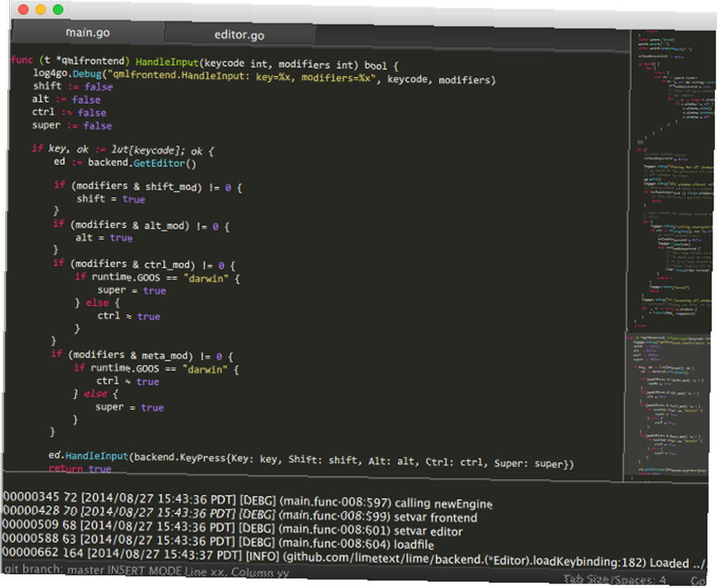Viewport: 717px width, 588px height.
Task: Click the ed.HandleInput(backend.KeyPress line
Action: click(x=311, y=460)
